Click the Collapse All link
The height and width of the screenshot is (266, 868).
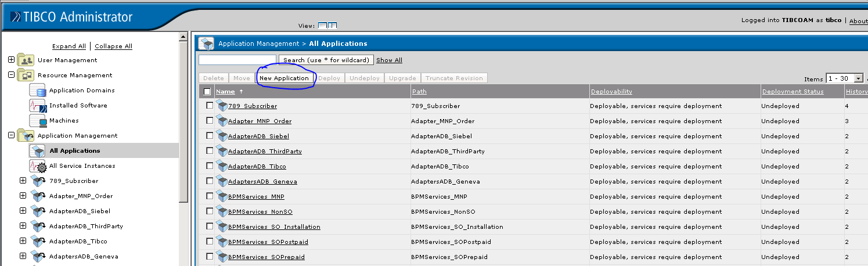click(113, 46)
